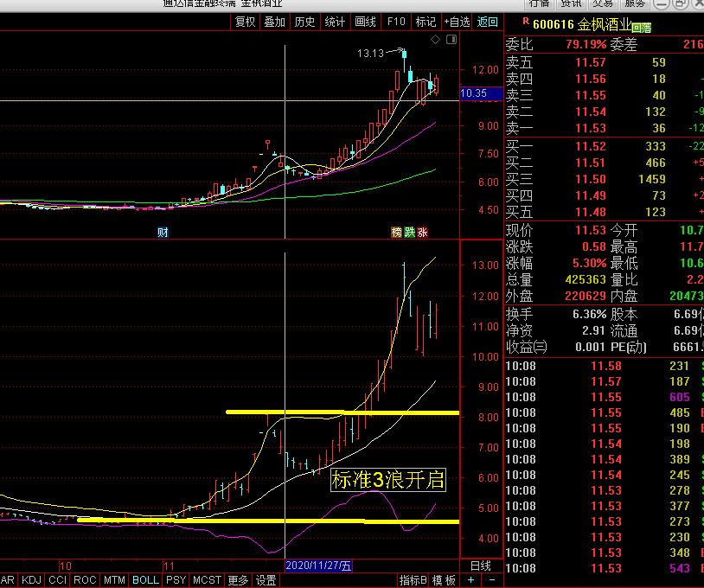The width and height of the screenshot is (704, 588).
Task: Click the tick trade with volume 543
Action: coord(679,568)
